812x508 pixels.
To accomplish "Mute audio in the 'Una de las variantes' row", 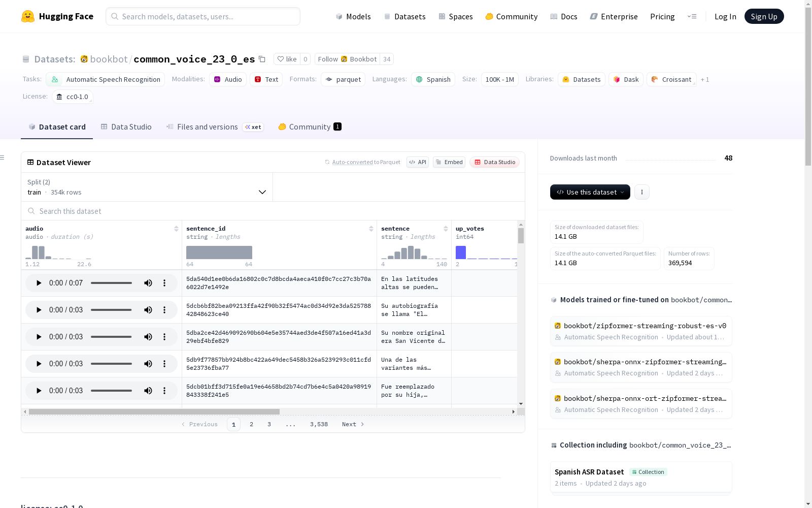I will pyautogui.click(x=148, y=364).
